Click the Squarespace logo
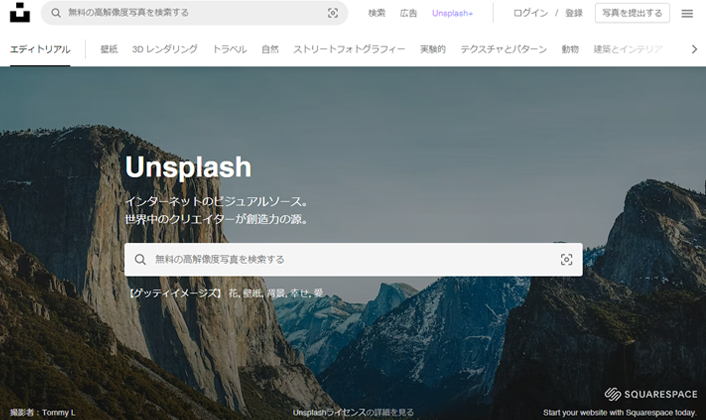 tap(651, 394)
